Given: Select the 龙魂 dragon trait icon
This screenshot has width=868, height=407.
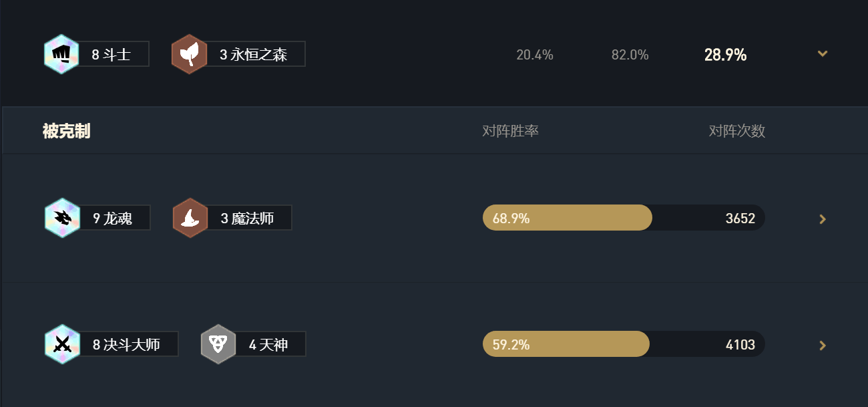Looking at the screenshot, I should pos(62,218).
